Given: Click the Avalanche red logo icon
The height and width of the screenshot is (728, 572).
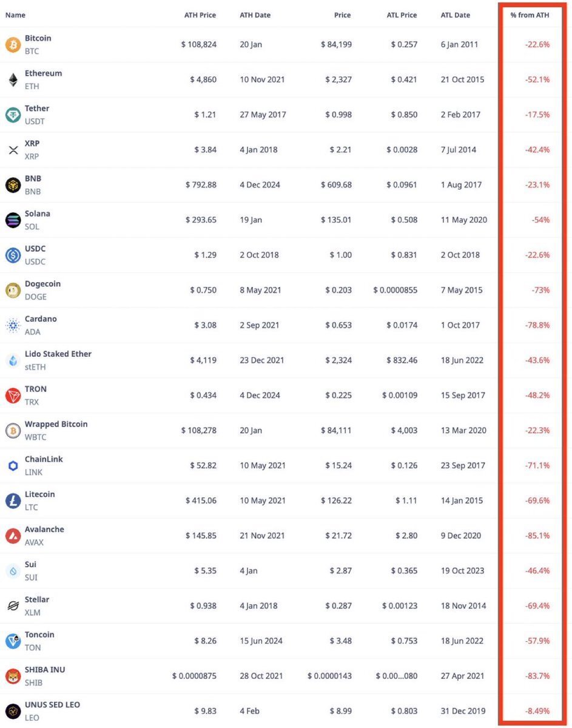Looking at the screenshot, I should [x=13, y=536].
